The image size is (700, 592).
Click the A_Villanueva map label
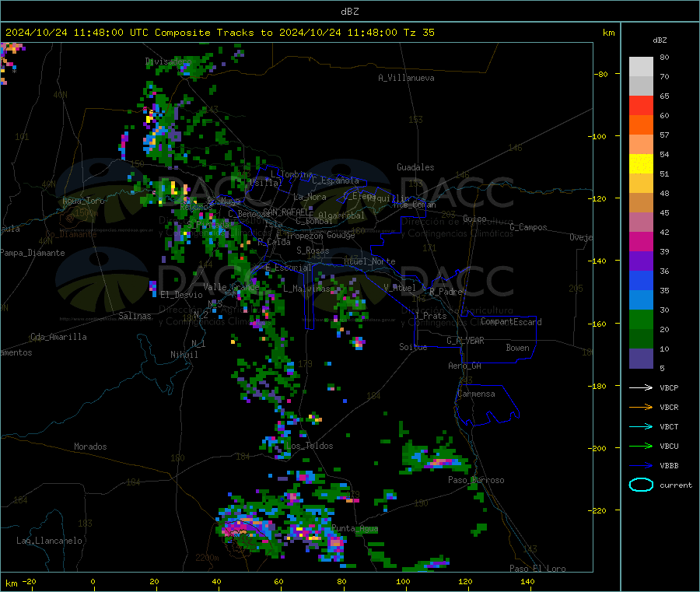pyautogui.click(x=406, y=78)
